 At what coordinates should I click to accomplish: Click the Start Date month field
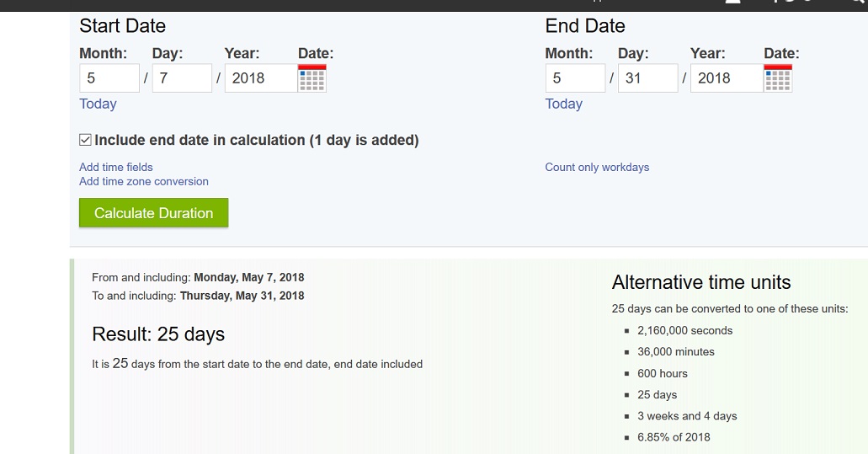click(109, 78)
